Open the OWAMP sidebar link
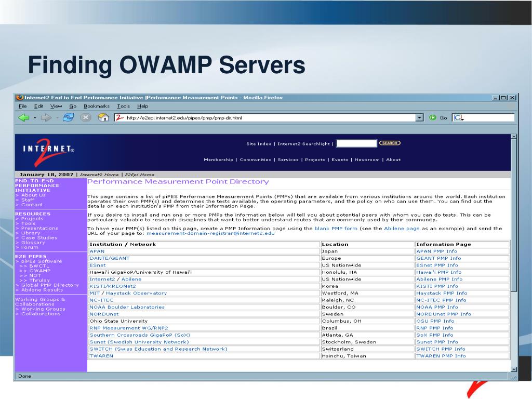The width and height of the screenshot is (532, 399). point(39,271)
